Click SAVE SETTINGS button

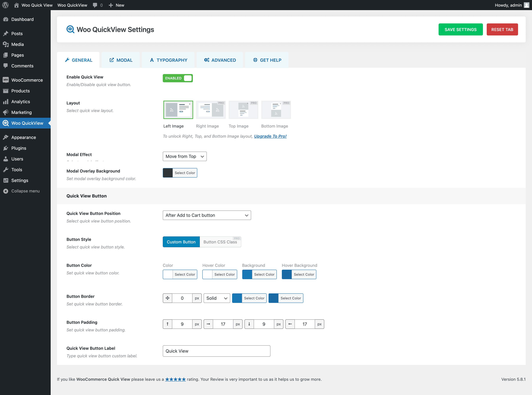[460, 29]
